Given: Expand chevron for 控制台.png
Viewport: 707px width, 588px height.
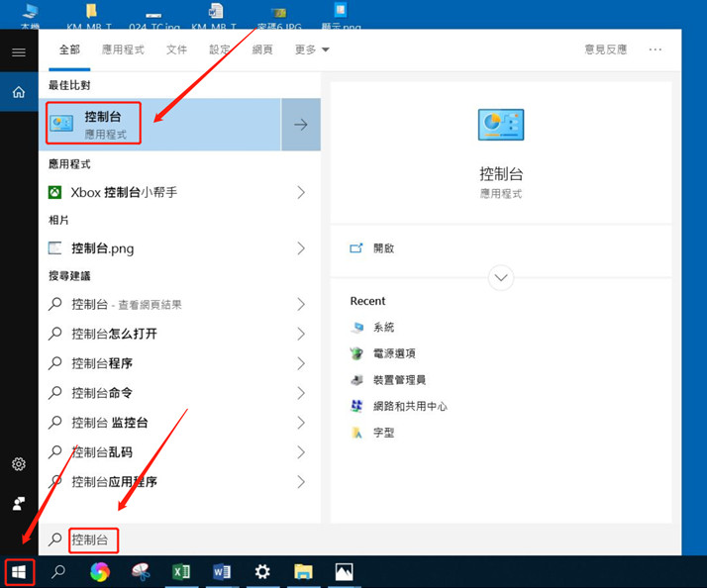Looking at the screenshot, I should point(301,248).
